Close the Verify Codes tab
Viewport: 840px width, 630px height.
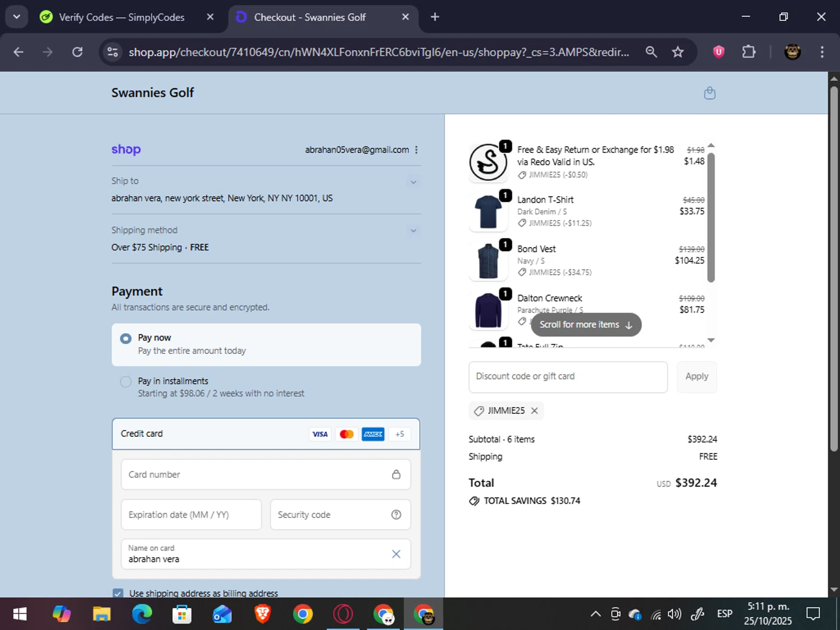point(210,17)
